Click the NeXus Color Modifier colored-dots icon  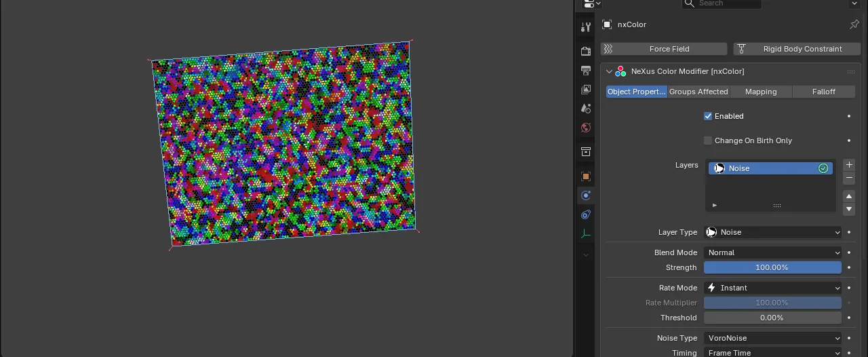coord(620,71)
